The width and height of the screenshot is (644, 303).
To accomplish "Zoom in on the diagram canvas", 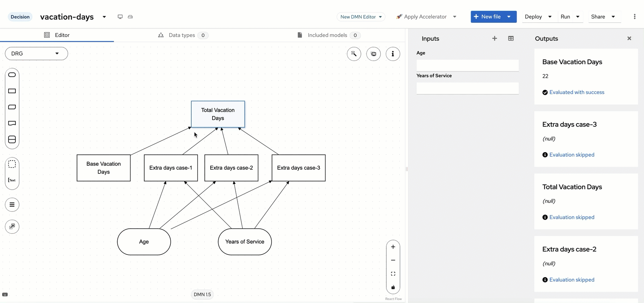I will coord(393,247).
